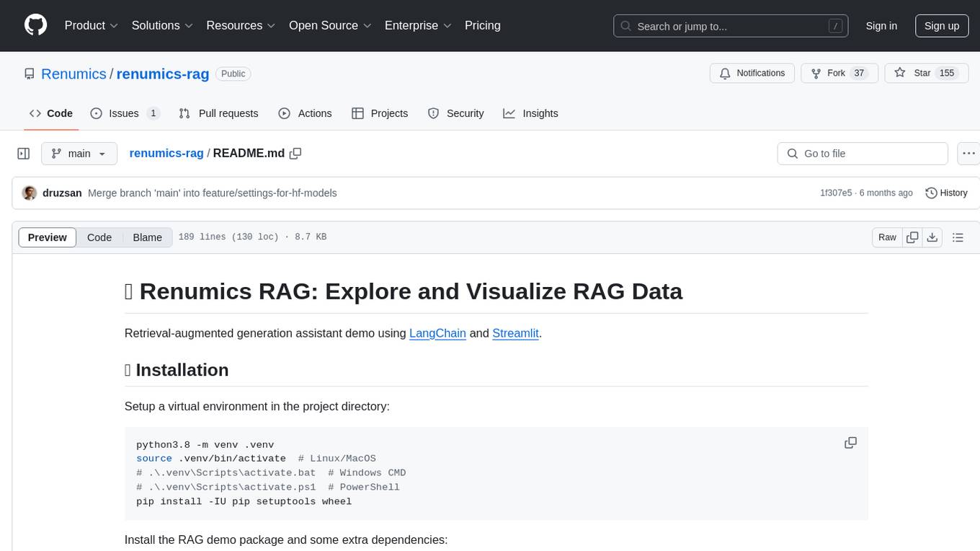Expand the Solutions menu
Viewport: 980px width, 551px height.
click(162, 25)
